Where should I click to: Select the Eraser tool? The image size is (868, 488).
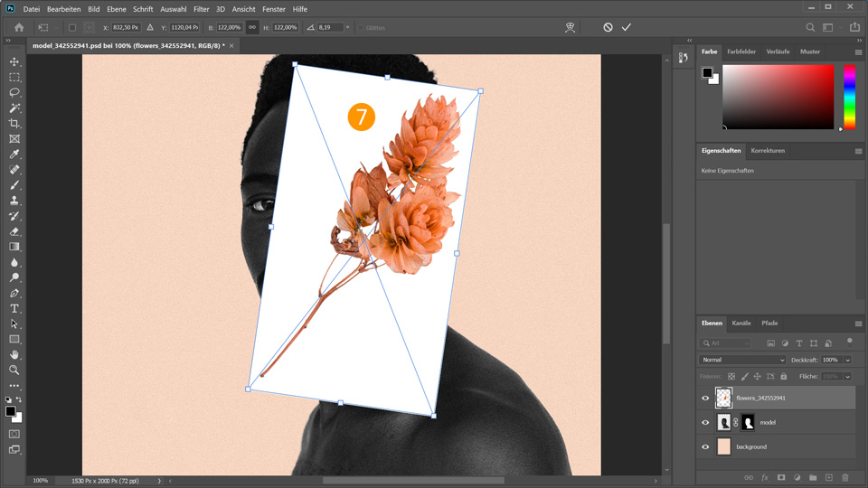coord(14,231)
